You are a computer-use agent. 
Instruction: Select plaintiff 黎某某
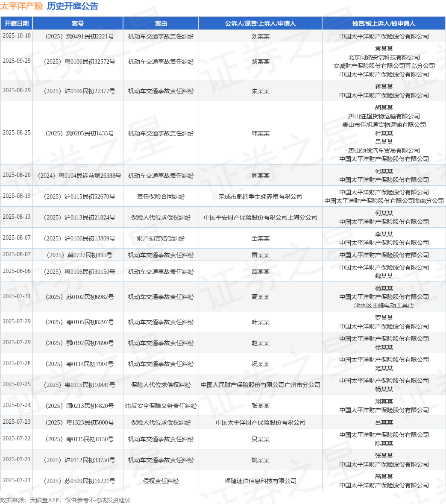[x=261, y=62]
